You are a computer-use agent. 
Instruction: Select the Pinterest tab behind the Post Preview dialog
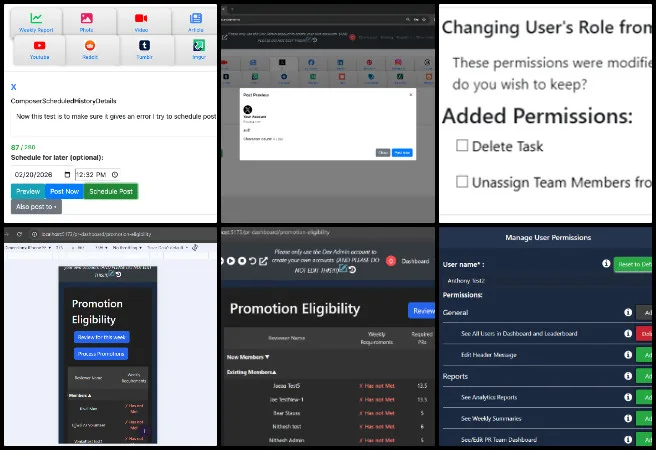coord(369,64)
